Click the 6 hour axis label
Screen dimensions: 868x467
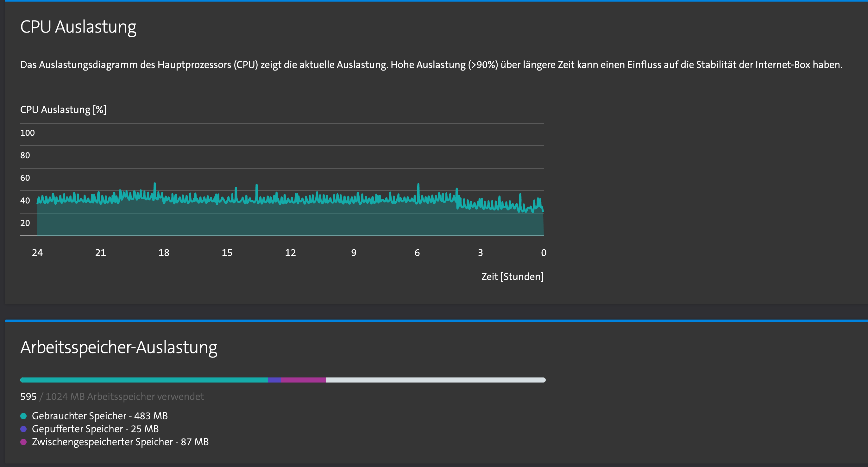(x=417, y=252)
